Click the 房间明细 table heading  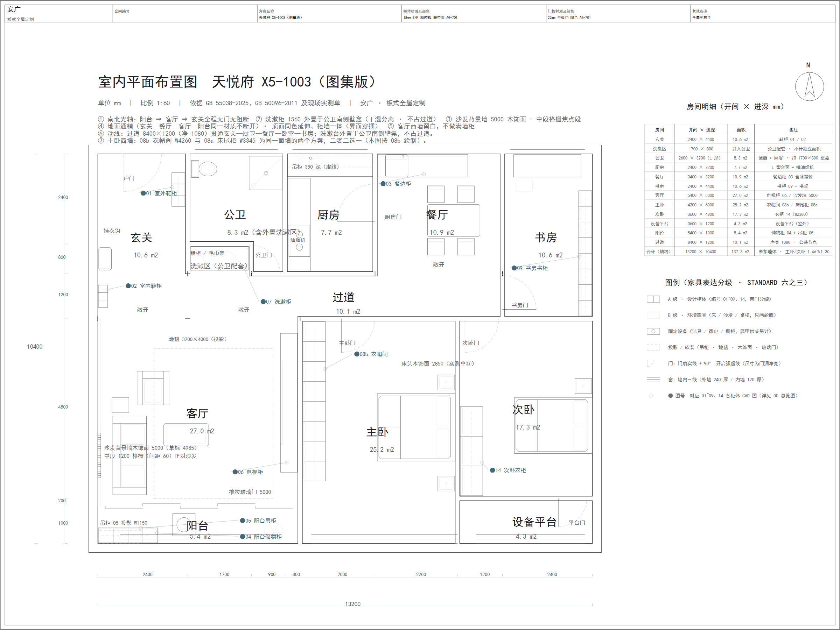736,107
